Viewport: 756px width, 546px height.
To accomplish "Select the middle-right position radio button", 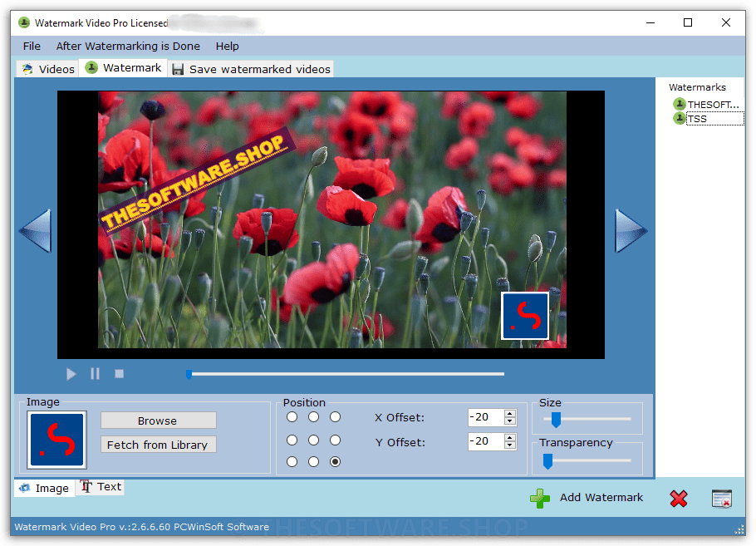I will click(335, 440).
